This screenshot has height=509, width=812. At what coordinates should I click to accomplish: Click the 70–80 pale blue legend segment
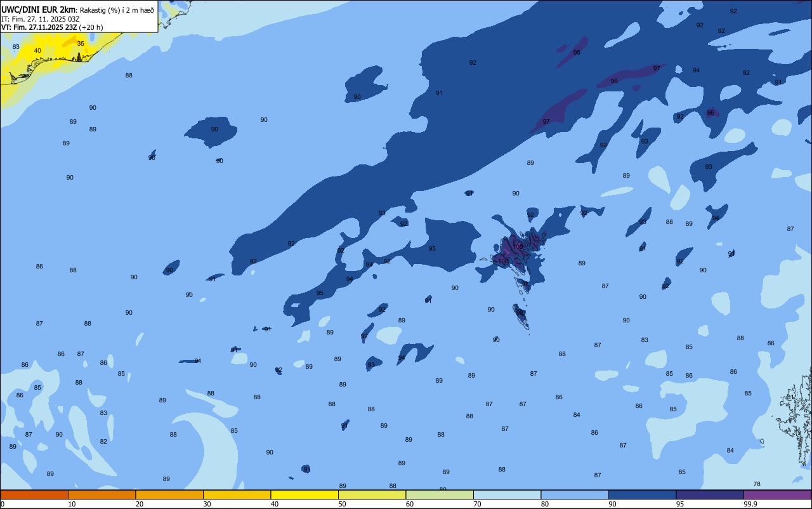[507, 494]
